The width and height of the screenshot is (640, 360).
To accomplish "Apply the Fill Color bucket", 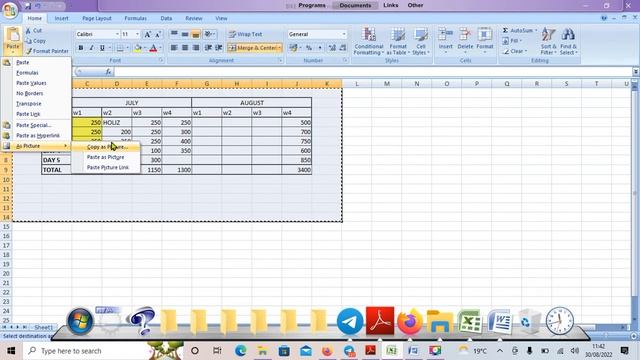I will [x=138, y=48].
